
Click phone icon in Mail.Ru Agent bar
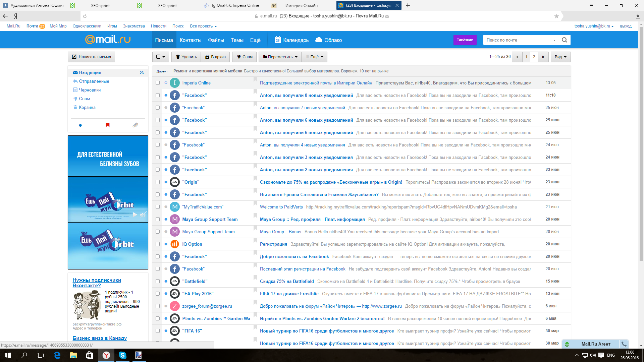[x=624, y=344]
